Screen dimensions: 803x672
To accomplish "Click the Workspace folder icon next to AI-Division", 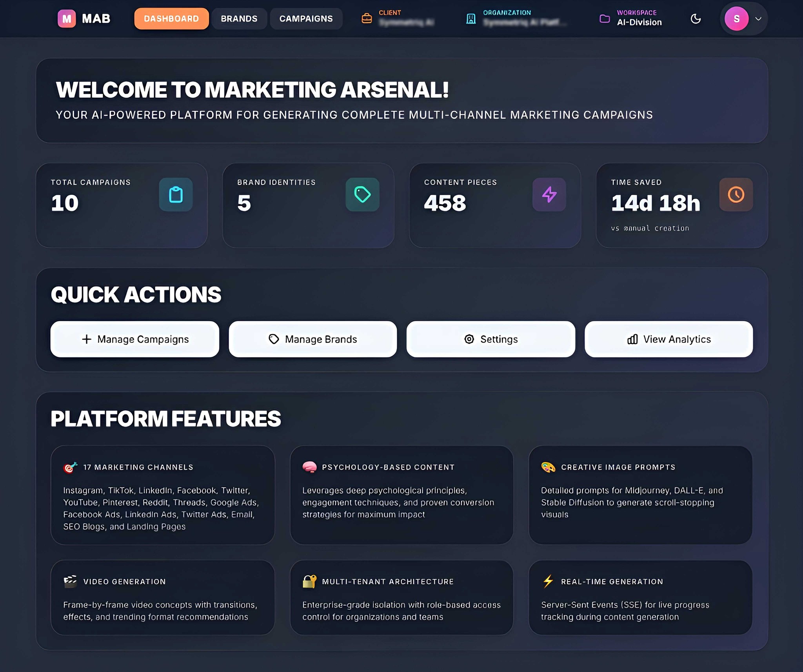I will (603, 18).
